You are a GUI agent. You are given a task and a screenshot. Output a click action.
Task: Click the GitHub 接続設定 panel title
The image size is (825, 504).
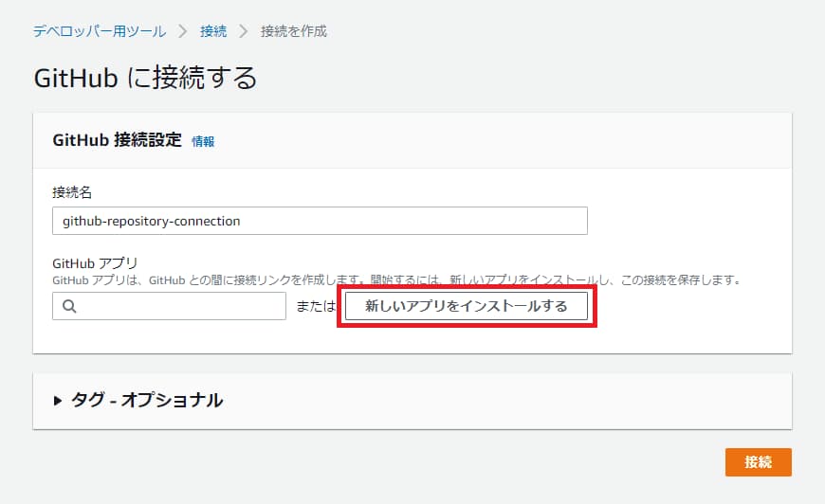coord(117,140)
